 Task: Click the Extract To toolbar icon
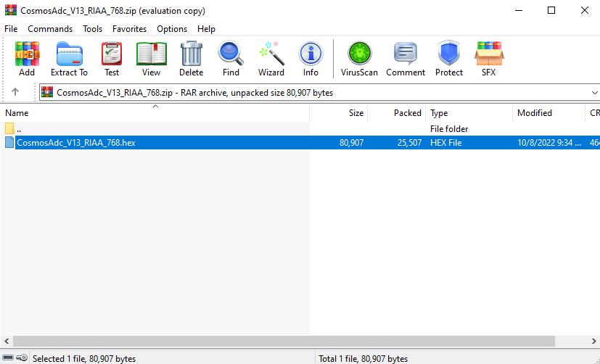tap(69, 54)
